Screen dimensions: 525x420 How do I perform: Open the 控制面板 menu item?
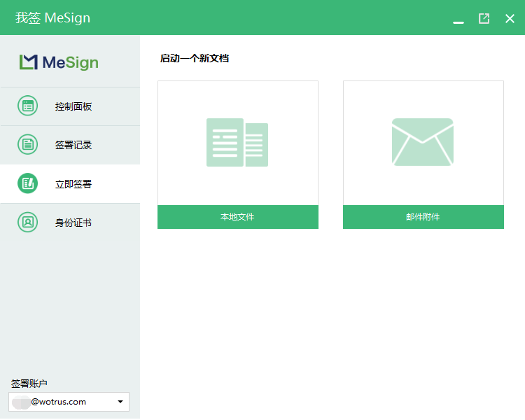[x=73, y=106]
